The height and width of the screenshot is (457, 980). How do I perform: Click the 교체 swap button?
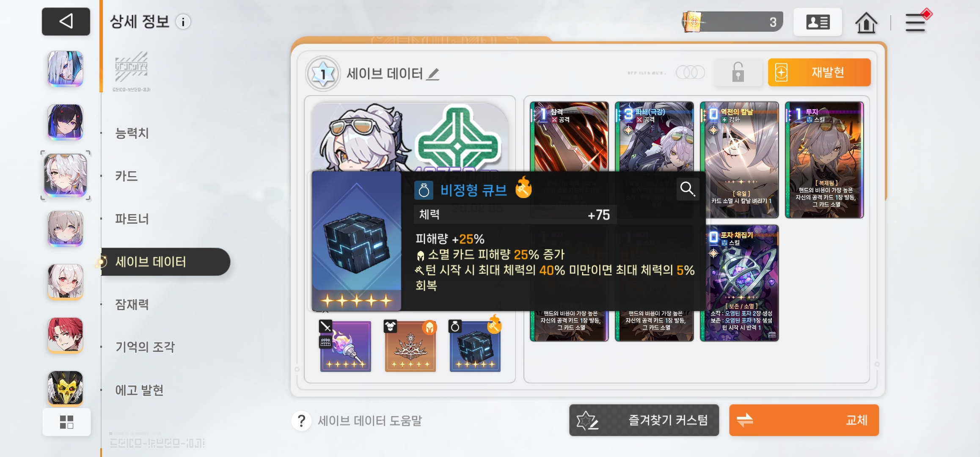pos(804,420)
